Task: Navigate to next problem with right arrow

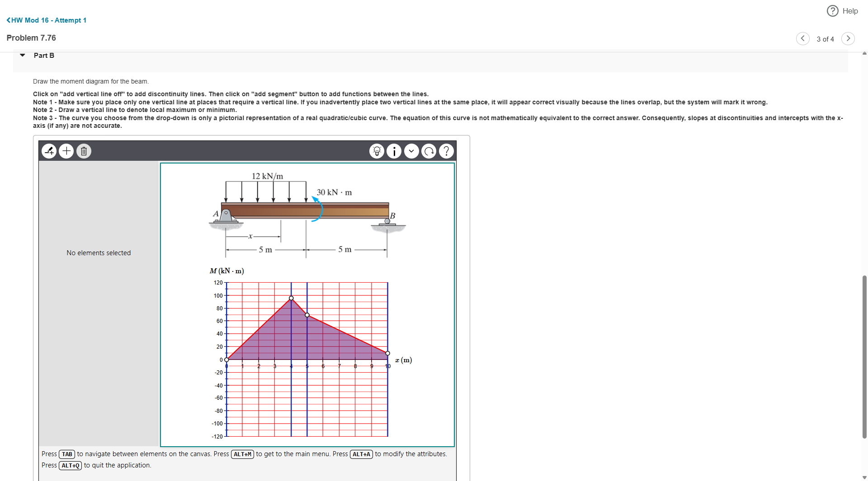Action: point(848,39)
